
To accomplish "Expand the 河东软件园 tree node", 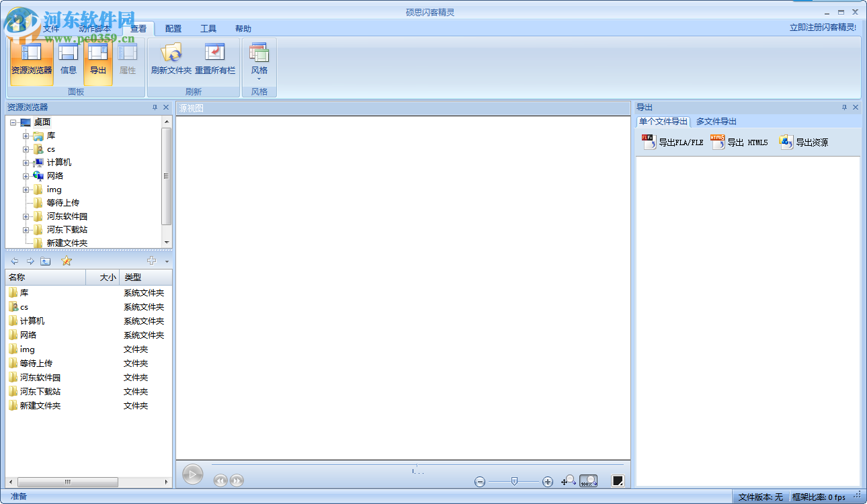I will (x=26, y=216).
